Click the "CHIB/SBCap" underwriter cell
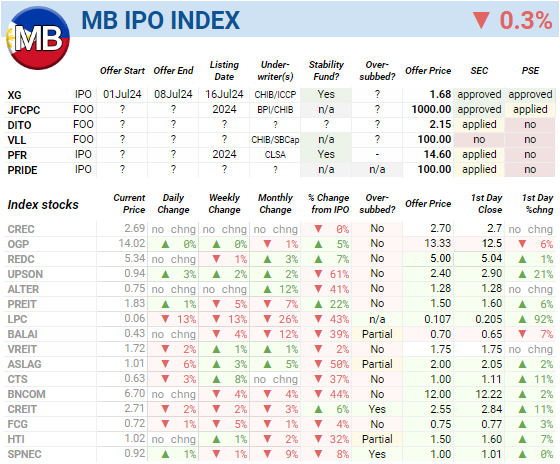Image resolution: width=560 pixels, height=464 pixels. (275, 140)
